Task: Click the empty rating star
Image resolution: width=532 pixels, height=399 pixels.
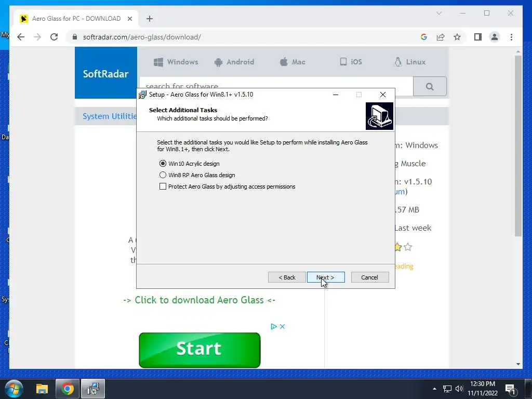Action: coord(408,247)
